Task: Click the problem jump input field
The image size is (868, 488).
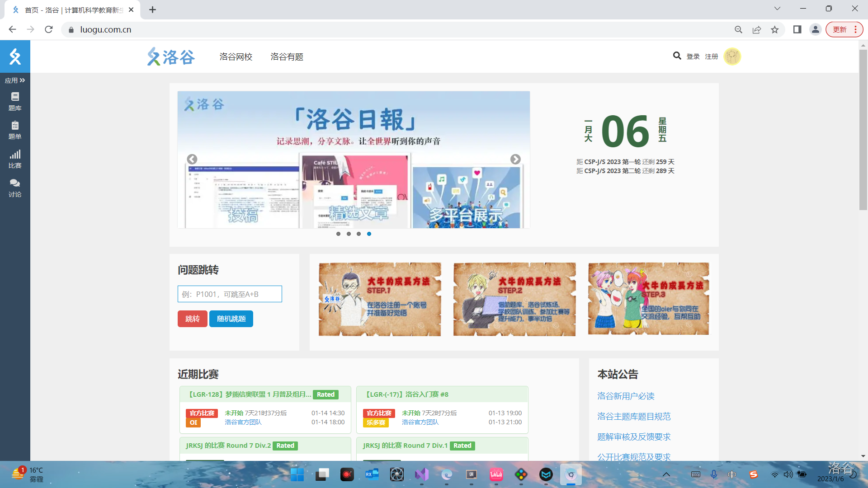Action: pyautogui.click(x=230, y=294)
